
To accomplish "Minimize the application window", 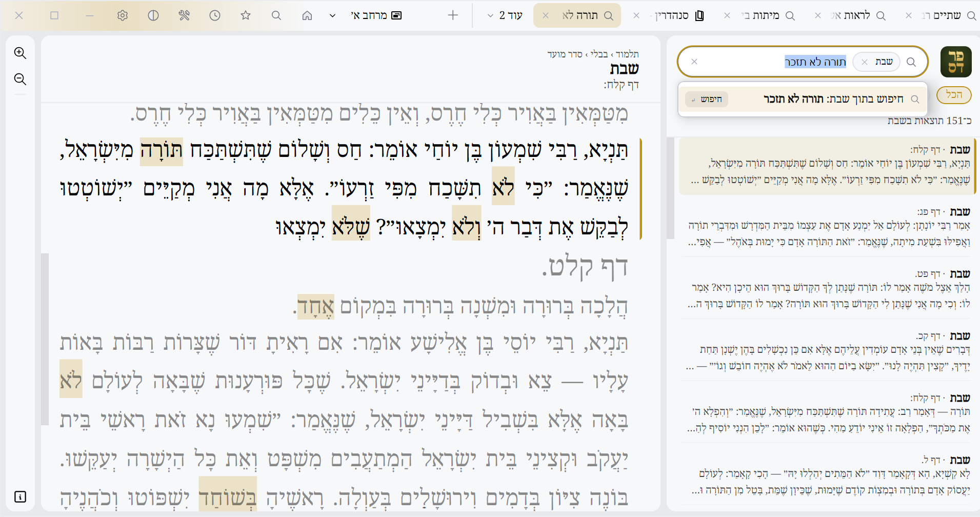I will click(x=90, y=15).
